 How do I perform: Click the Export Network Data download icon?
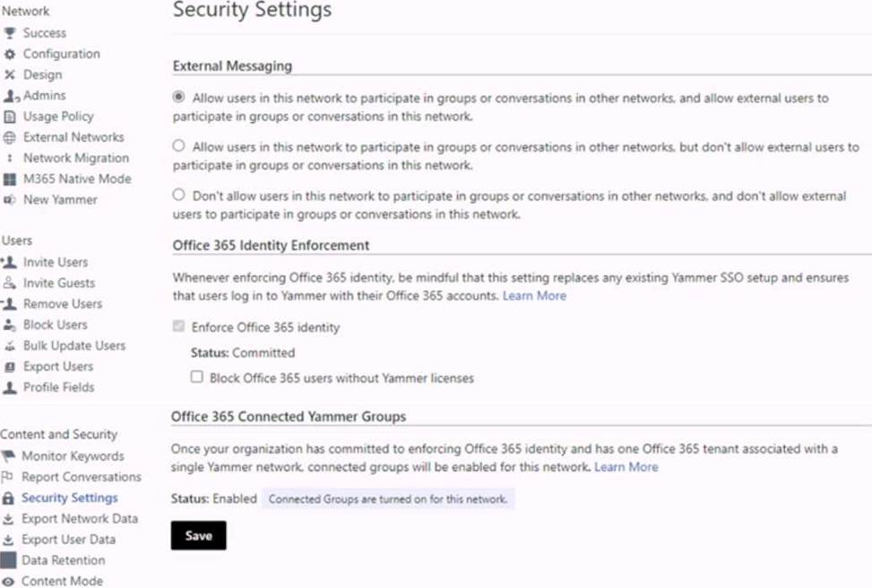(x=8, y=519)
